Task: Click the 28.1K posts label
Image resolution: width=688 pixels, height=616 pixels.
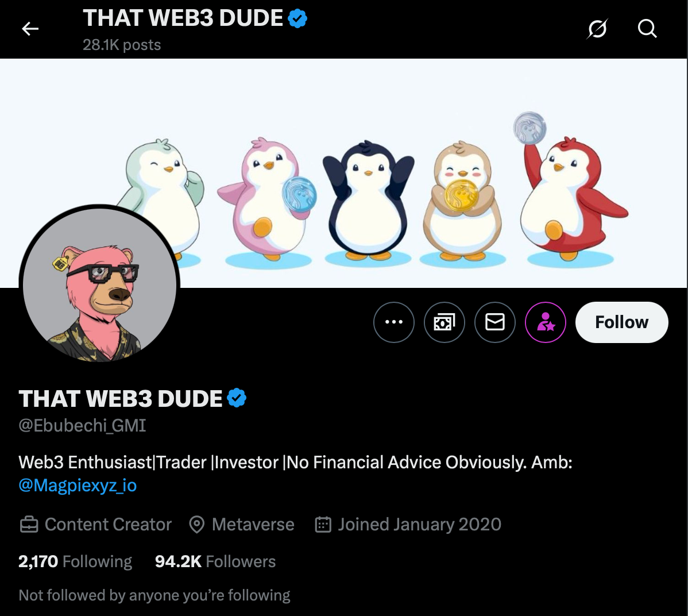Action: (x=121, y=45)
